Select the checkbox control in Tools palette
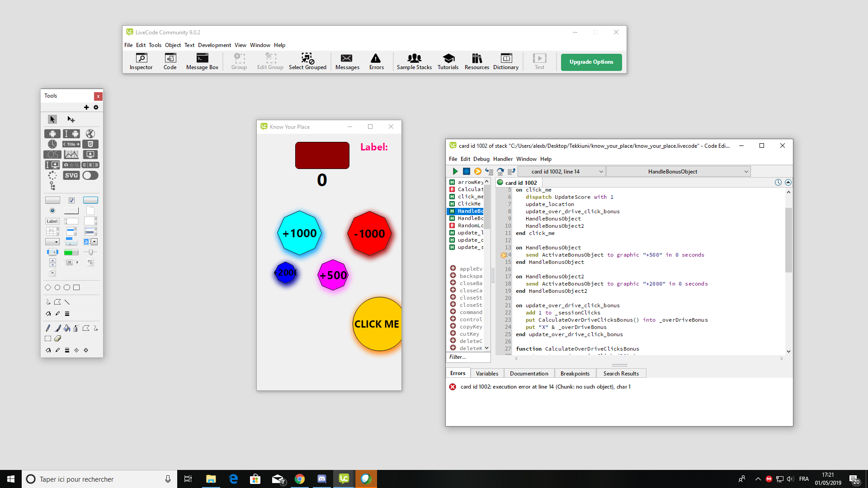Viewport: 868px width, 488px height. point(71,200)
